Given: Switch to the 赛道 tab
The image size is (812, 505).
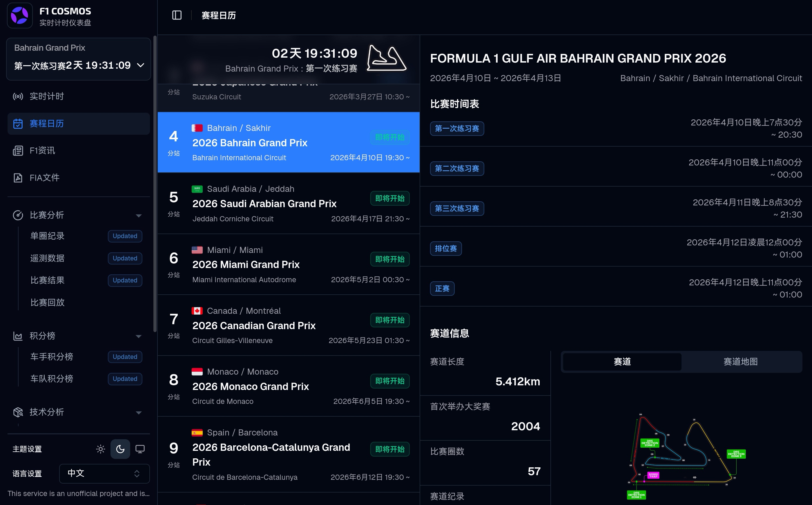Looking at the screenshot, I should (x=622, y=362).
